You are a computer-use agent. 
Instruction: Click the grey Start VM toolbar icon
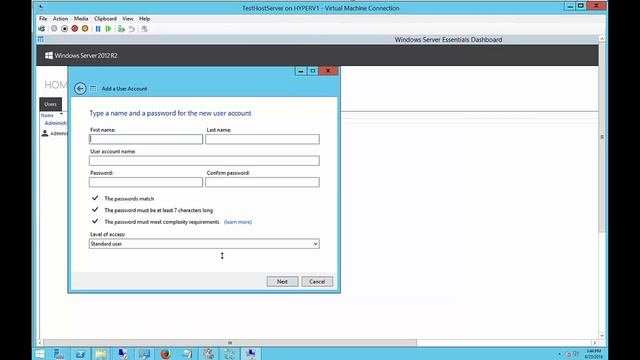coord(54,29)
